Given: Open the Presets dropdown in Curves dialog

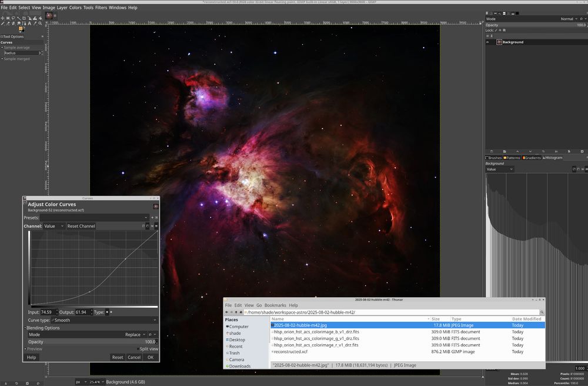Looking at the screenshot, I should [94, 218].
